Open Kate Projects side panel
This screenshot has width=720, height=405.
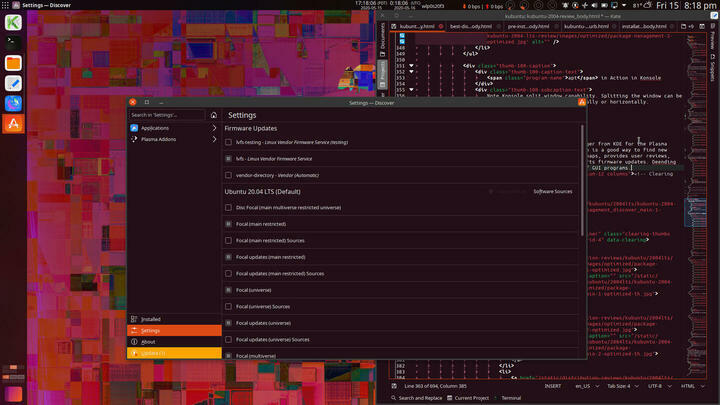[x=383, y=74]
